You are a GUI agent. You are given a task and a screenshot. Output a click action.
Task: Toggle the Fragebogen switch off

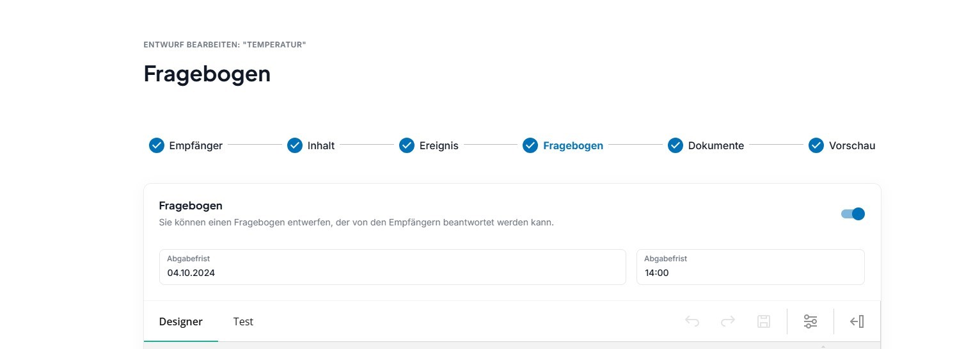[853, 214]
